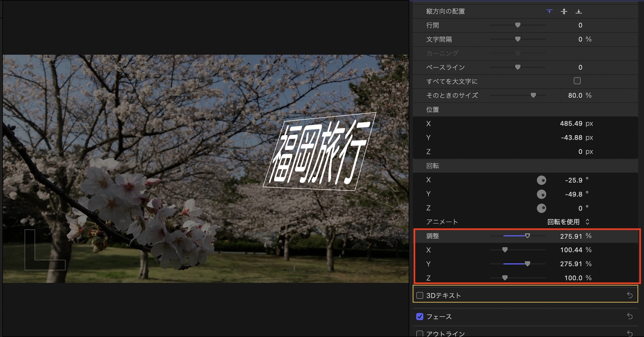The width and height of the screenshot is (644, 337).
Task: Click the scale Z slider handle
Action: point(505,278)
